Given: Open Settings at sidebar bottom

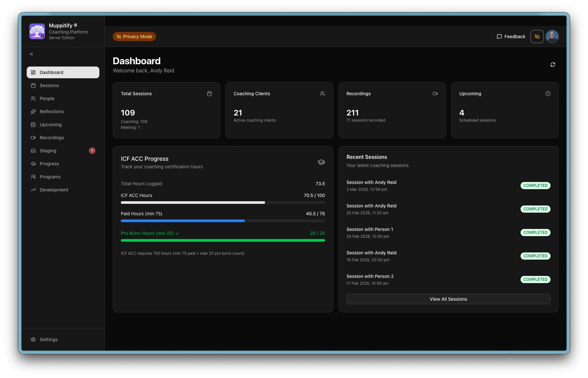Looking at the screenshot, I should (x=49, y=340).
